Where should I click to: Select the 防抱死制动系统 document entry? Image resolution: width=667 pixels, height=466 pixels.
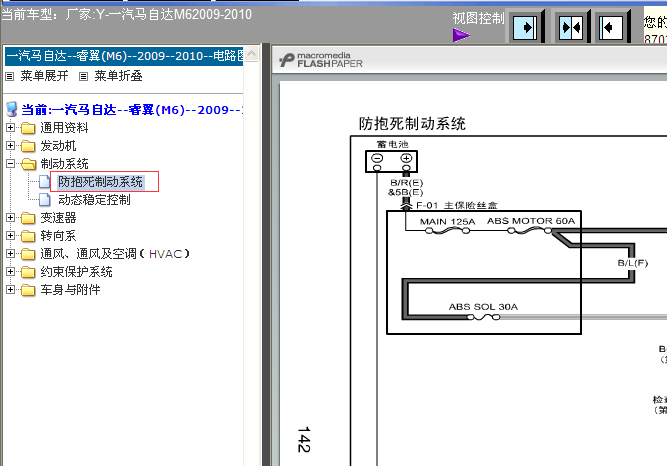pos(100,182)
